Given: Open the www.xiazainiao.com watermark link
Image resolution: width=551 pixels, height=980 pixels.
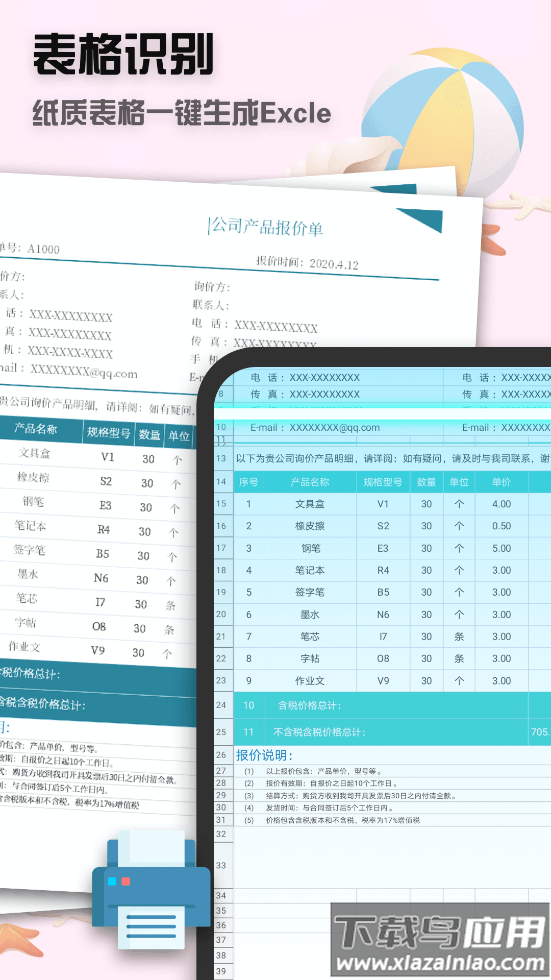Looking at the screenshot, I should (440, 963).
